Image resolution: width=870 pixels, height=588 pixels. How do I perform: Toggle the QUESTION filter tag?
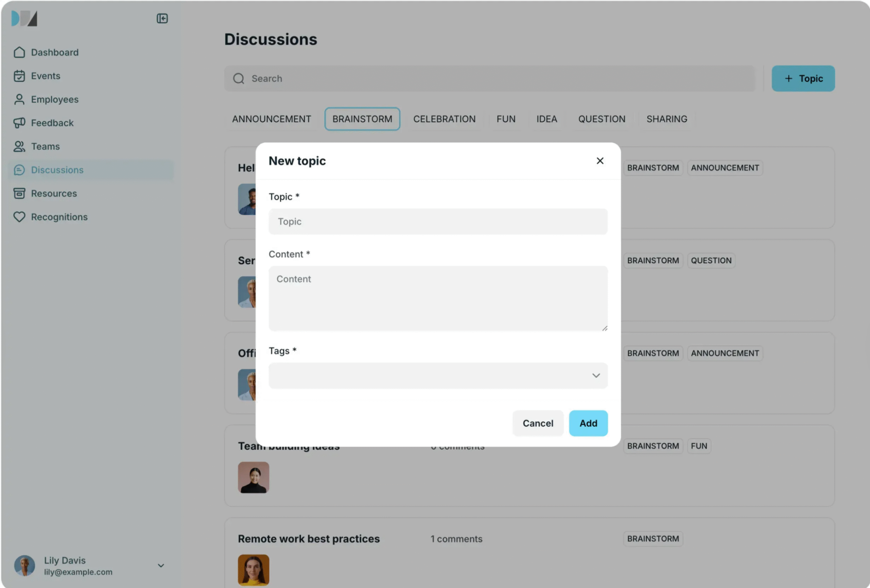(601, 119)
